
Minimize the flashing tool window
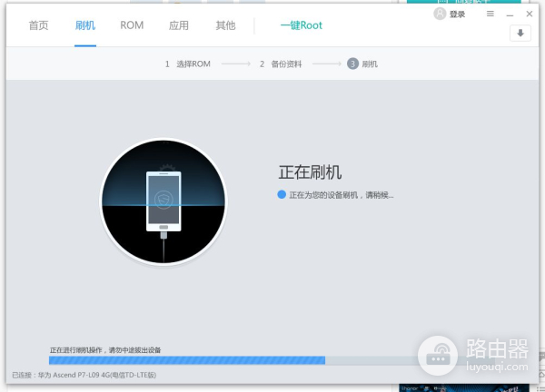coord(510,15)
